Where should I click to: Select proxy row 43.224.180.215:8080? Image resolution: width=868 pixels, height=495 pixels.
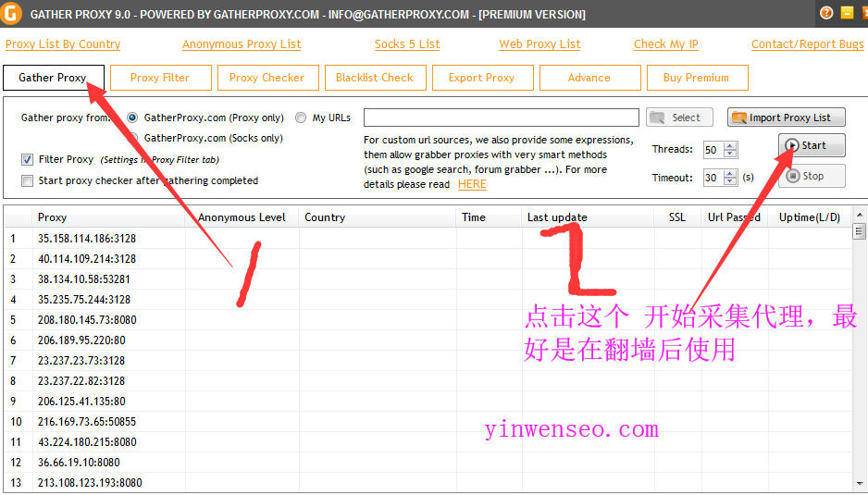(x=428, y=442)
